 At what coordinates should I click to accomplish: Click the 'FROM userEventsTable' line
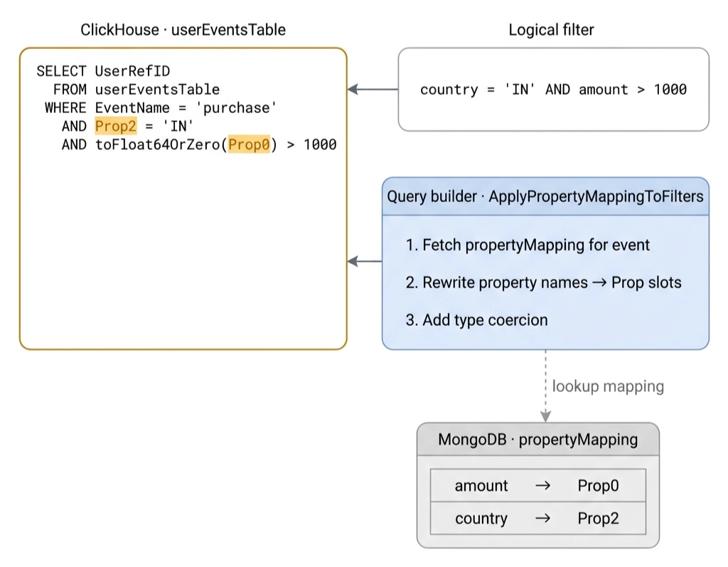(136, 89)
